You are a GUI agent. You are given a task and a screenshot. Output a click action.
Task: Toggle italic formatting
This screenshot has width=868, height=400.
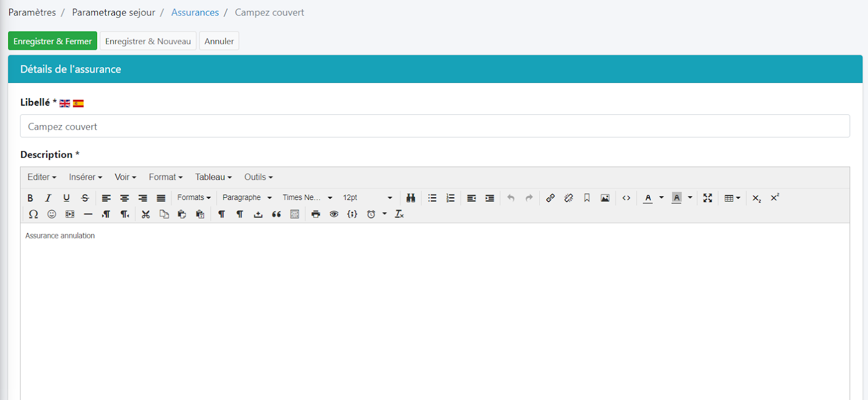tap(48, 198)
